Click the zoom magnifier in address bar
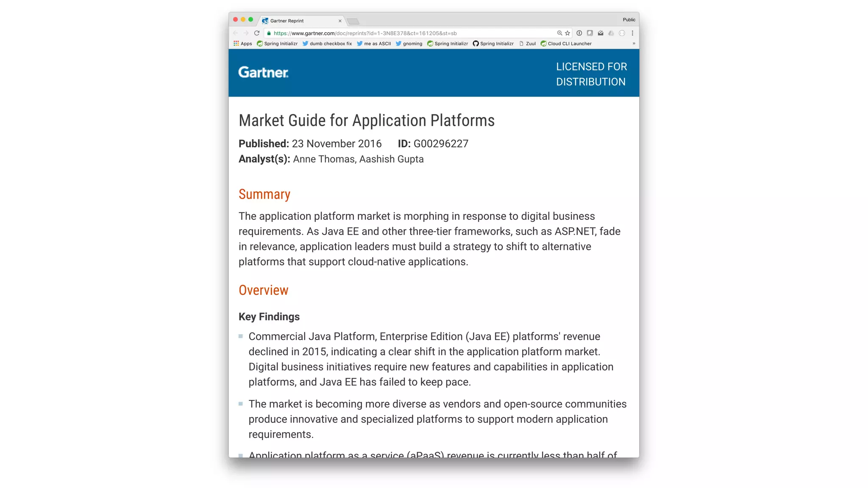Viewport: 868px width, 488px height. pyautogui.click(x=559, y=33)
